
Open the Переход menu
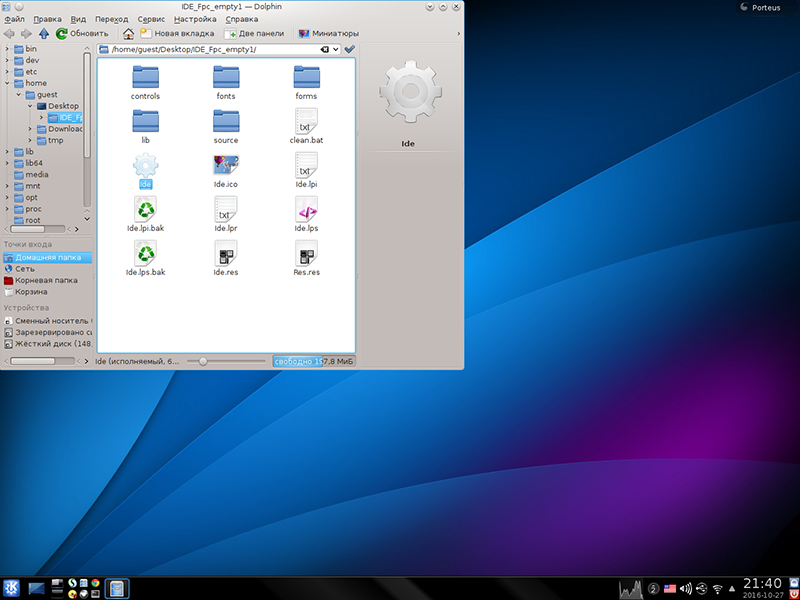click(x=112, y=19)
